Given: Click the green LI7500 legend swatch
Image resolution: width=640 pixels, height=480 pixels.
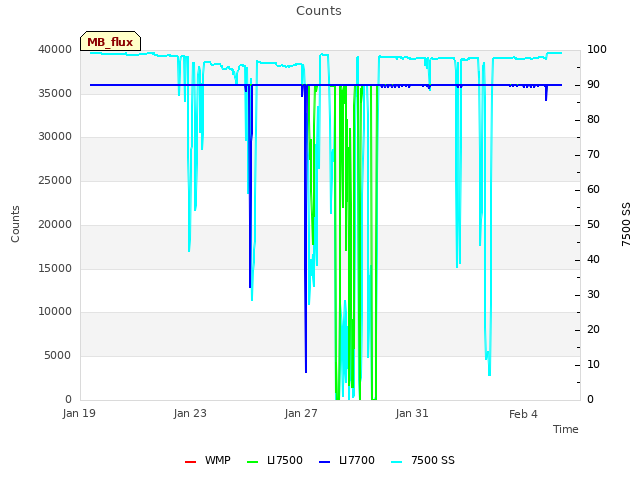Looking at the screenshot, I should pyautogui.click(x=253, y=462).
